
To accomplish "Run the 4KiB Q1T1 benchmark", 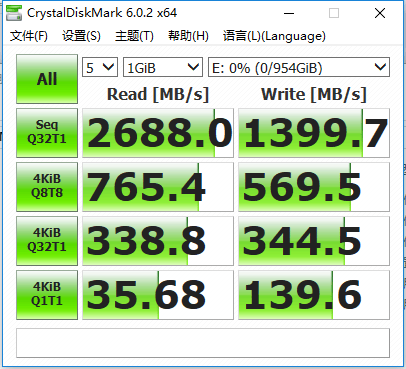I will click(47, 295).
